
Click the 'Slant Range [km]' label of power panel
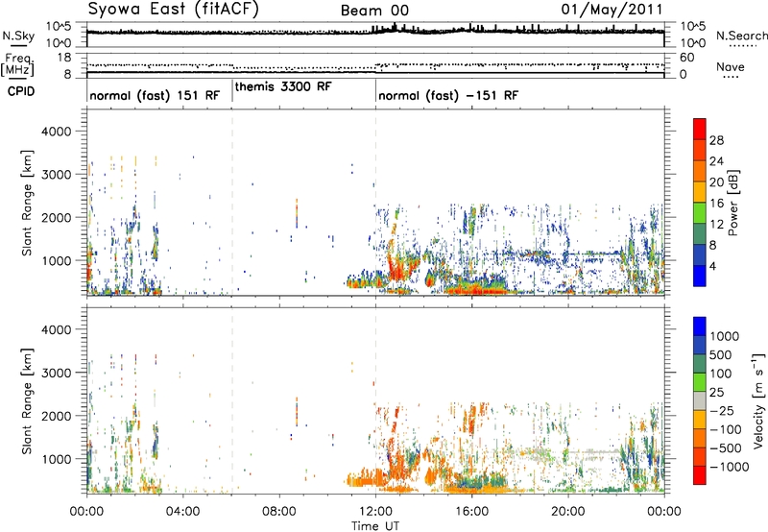click(27, 203)
